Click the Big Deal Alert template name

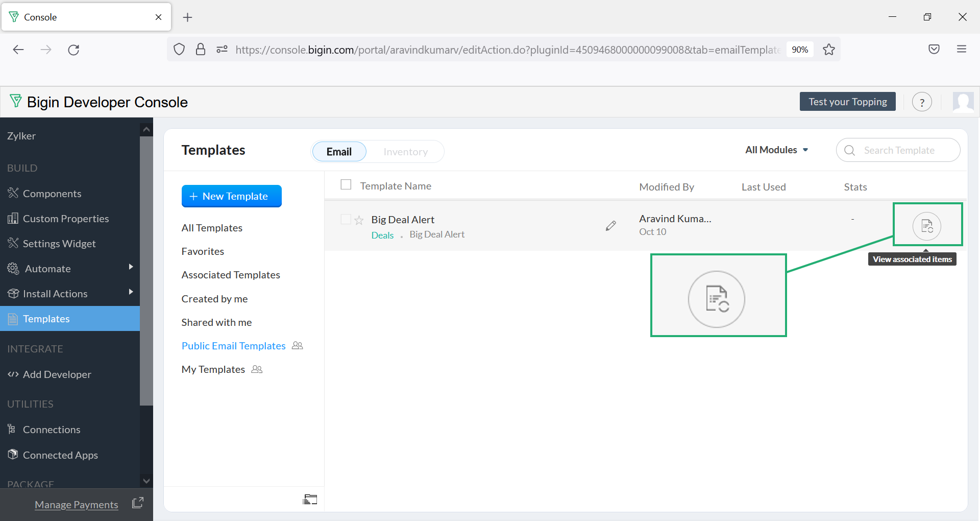tap(403, 220)
